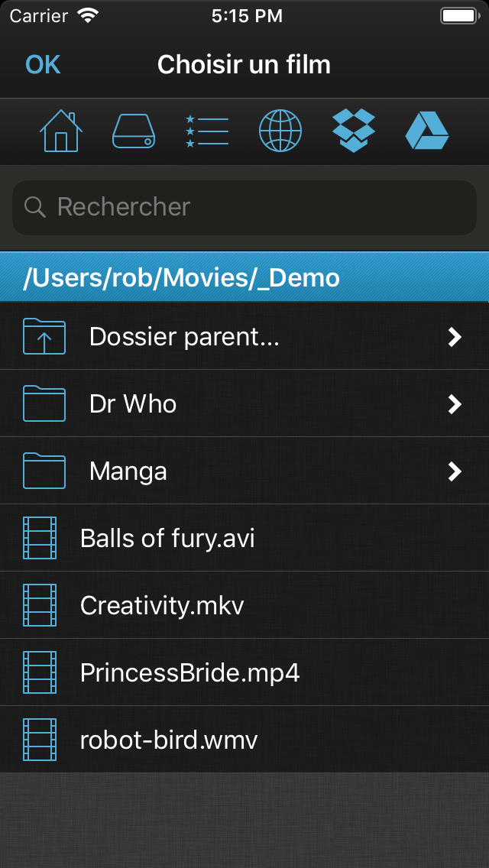This screenshot has height=868, width=489.
Task: Tap the battery indicator in status bar
Action: [x=458, y=15]
